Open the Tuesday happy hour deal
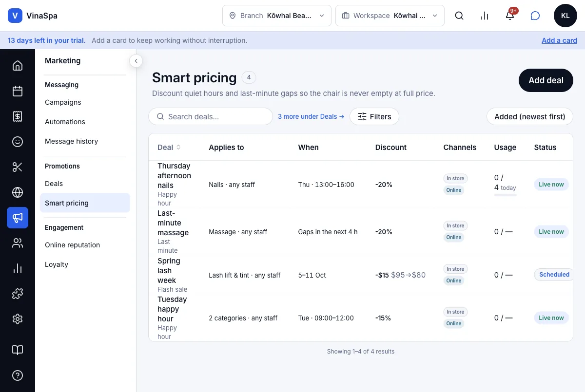 pyautogui.click(x=172, y=309)
